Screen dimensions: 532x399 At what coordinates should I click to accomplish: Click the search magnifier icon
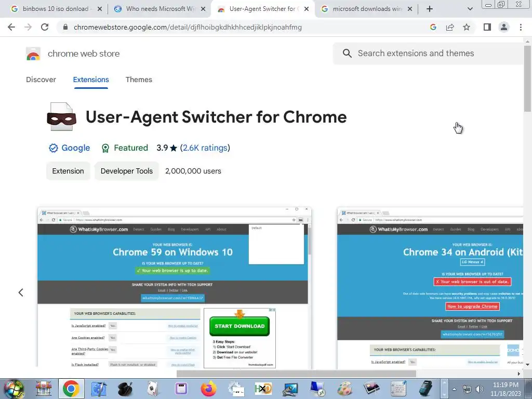point(347,54)
